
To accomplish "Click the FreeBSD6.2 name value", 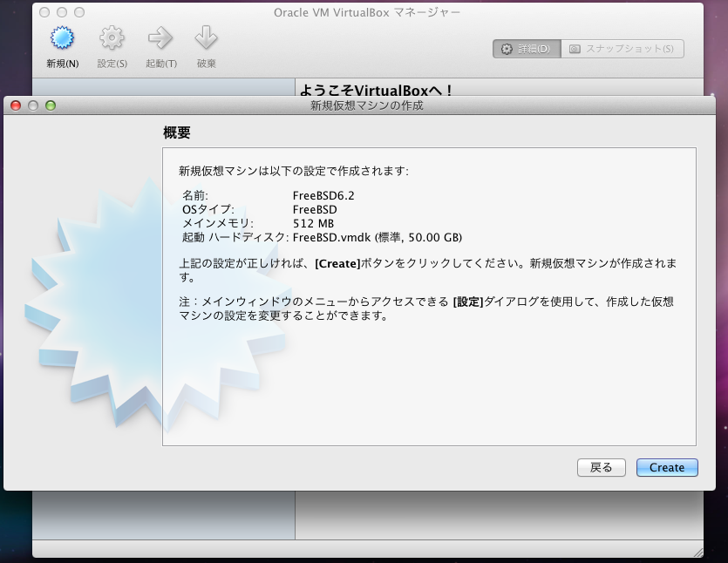I will [x=323, y=195].
